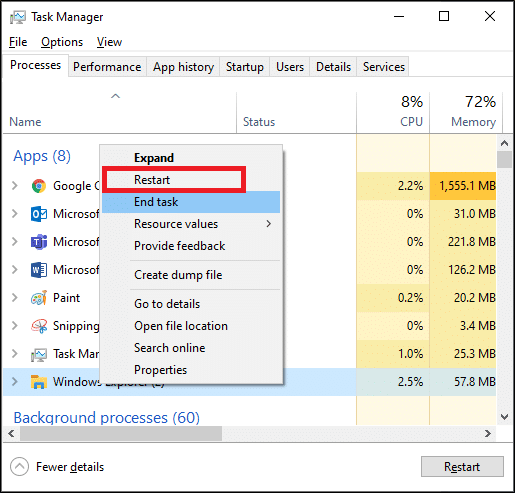The height and width of the screenshot is (493, 515).
Task: Click the 2.5% CPU cell
Action: 393,382
